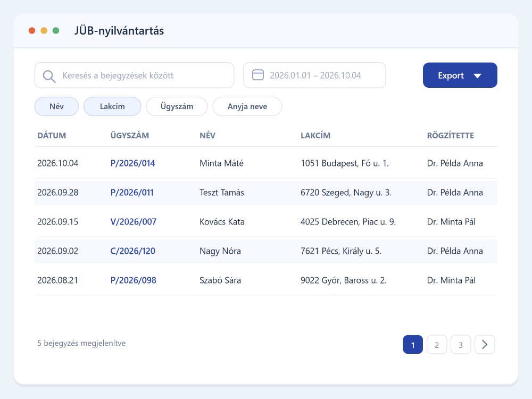
Task: Select the name Kovács Kata
Action: (222, 221)
